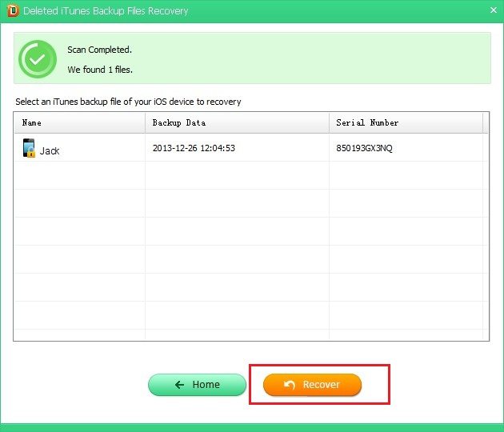
Task: Go back using the Home button
Action: tap(197, 385)
